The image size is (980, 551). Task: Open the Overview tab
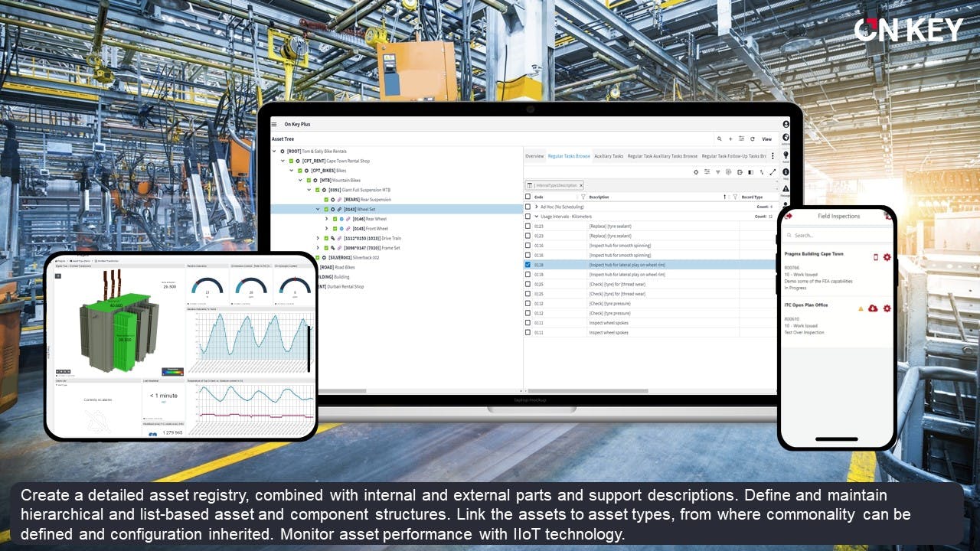(x=534, y=156)
